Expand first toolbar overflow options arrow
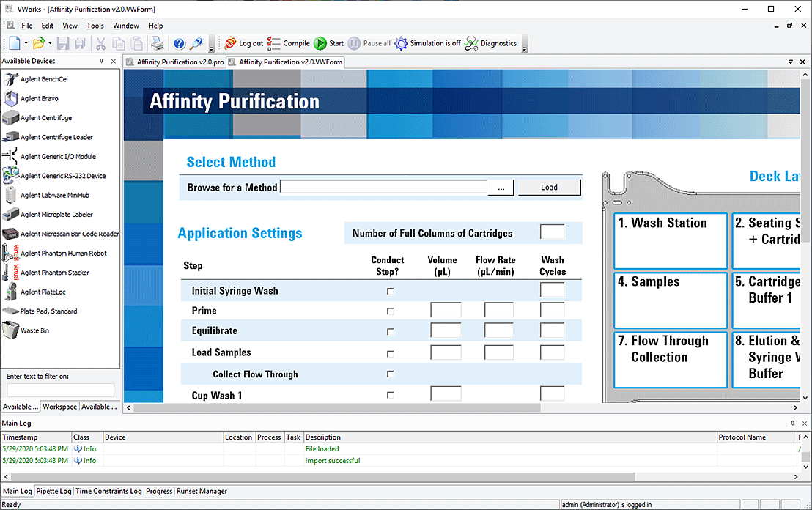The height and width of the screenshot is (510, 812). click(x=211, y=48)
